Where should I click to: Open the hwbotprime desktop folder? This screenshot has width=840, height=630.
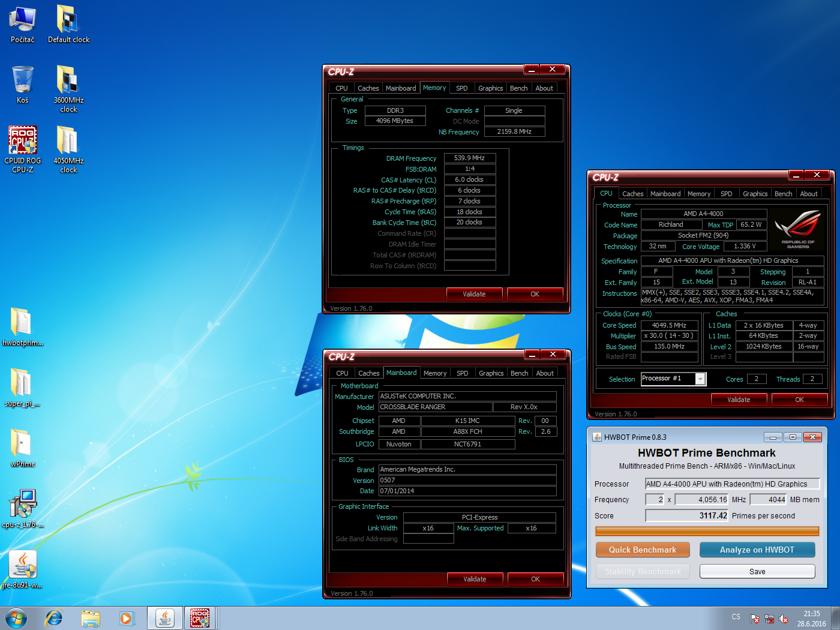click(x=22, y=327)
